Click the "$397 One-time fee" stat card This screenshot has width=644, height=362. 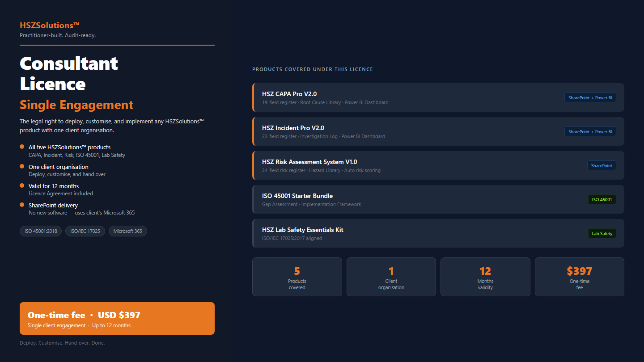(x=580, y=277)
